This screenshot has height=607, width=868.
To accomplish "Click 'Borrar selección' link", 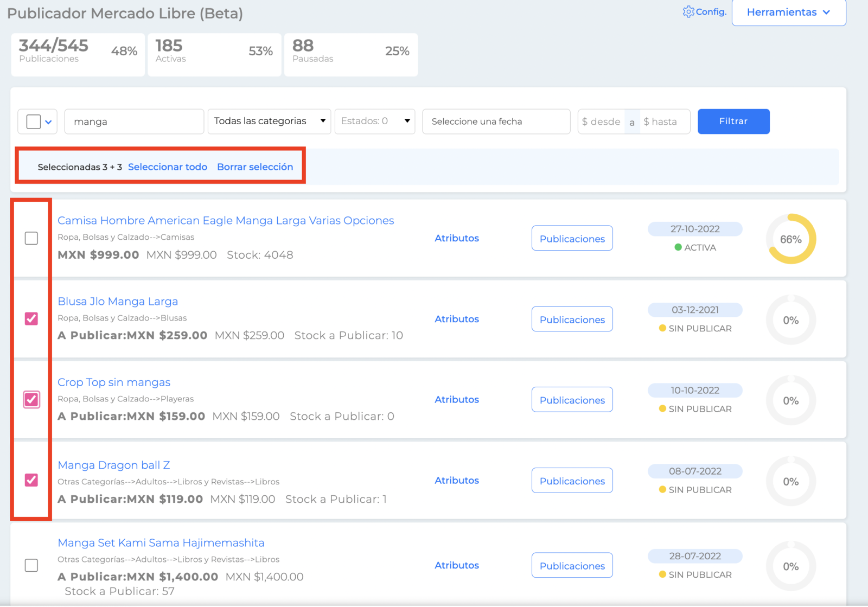I will 255,167.
